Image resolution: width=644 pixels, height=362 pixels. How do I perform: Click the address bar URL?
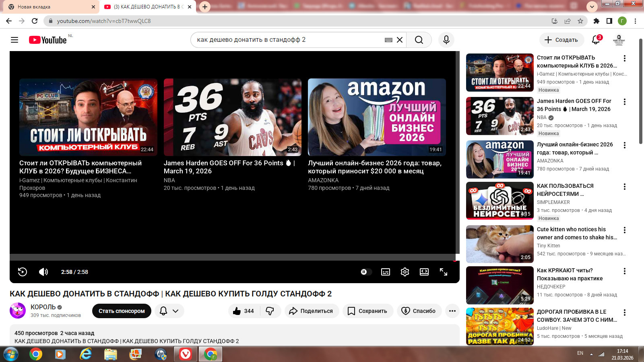(104, 21)
